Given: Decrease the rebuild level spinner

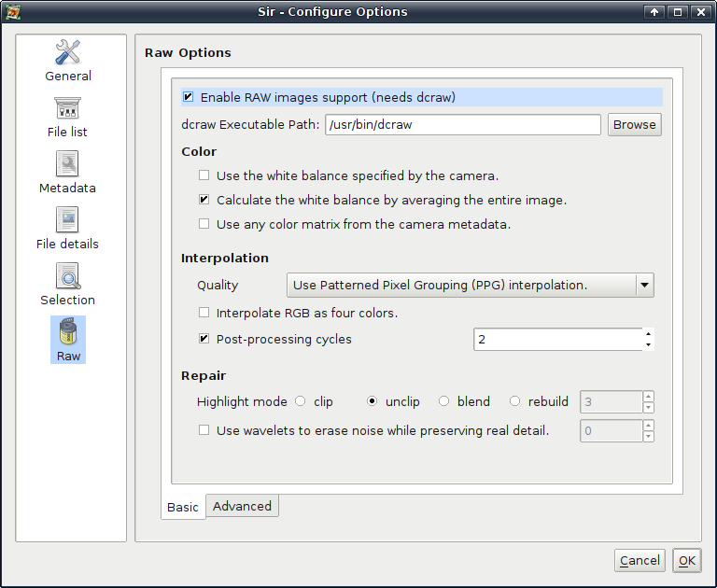Looking at the screenshot, I should pyautogui.click(x=649, y=407).
